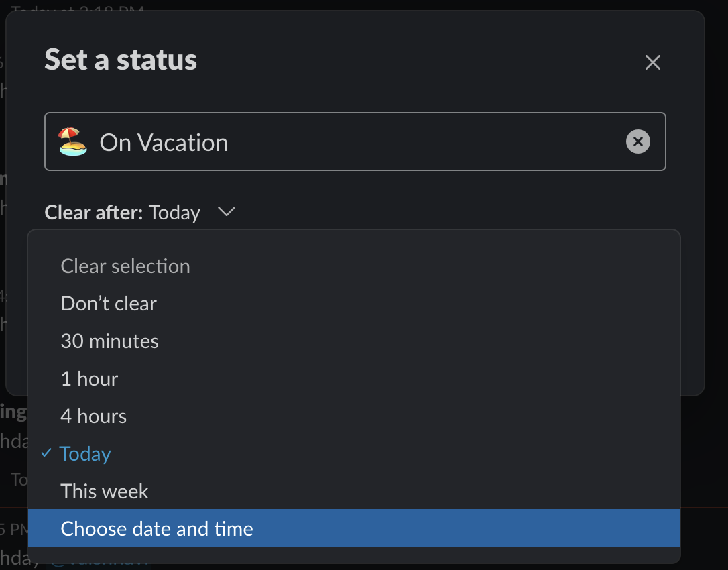Clear the On Vacation status text
Viewport: 728px width, 570px height.
click(638, 141)
